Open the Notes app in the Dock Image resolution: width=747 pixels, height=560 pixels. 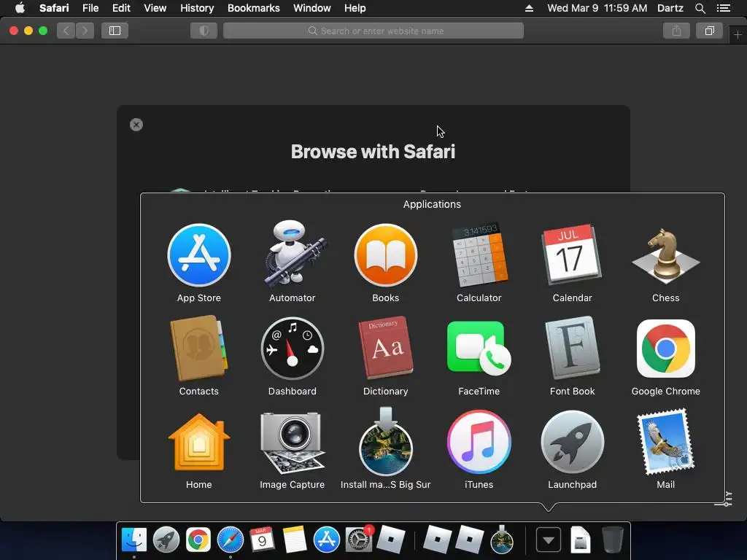tap(295, 540)
